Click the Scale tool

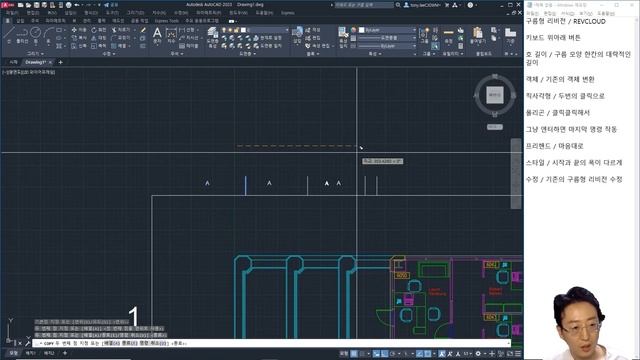(x=98, y=46)
